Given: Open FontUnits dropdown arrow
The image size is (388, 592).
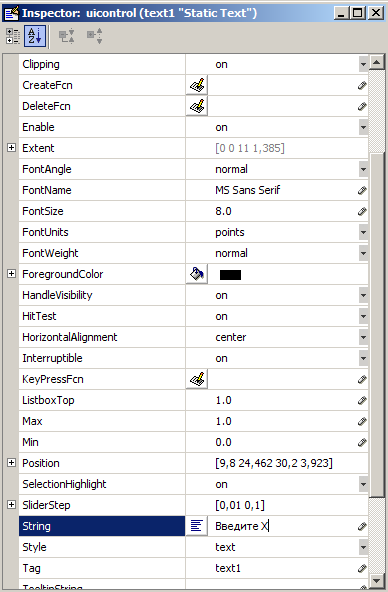Looking at the screenshot, I should (x=363, y=232).
